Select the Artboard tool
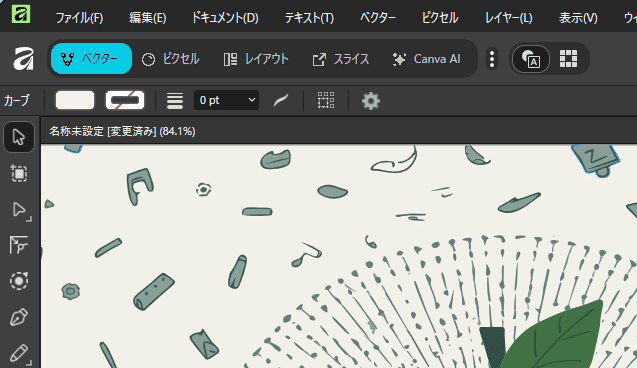The width and height of the screenshot is (637, 368). [19, 173]
